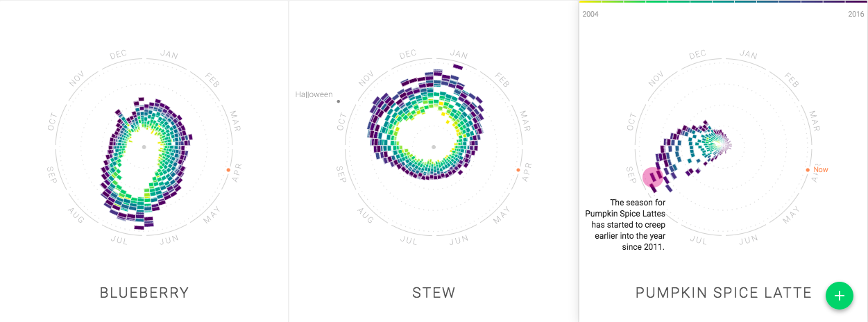868x322 pixels.
Task: Click the center dot of Stew chart
Action: coord(434,147)
